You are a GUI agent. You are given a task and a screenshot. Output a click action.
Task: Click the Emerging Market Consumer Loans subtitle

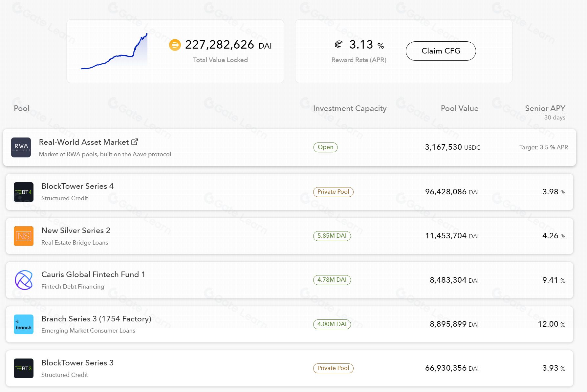(x=88, y=331)
